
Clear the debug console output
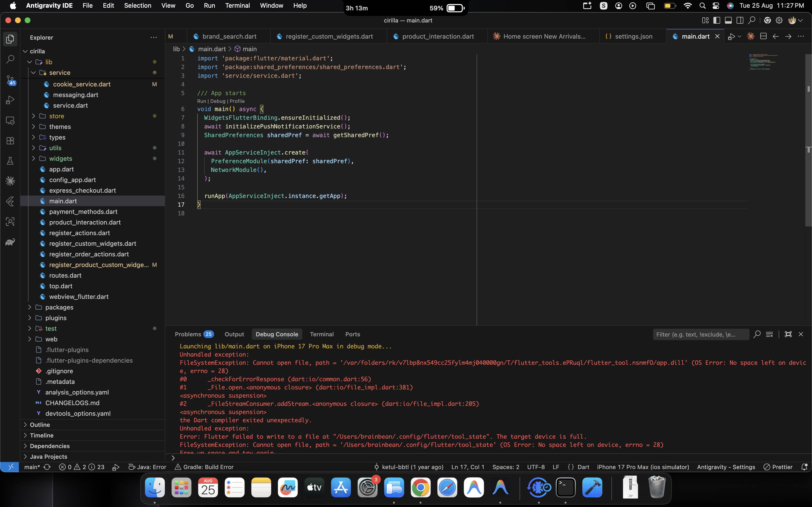pyautogui.click(x=769, y=334)
